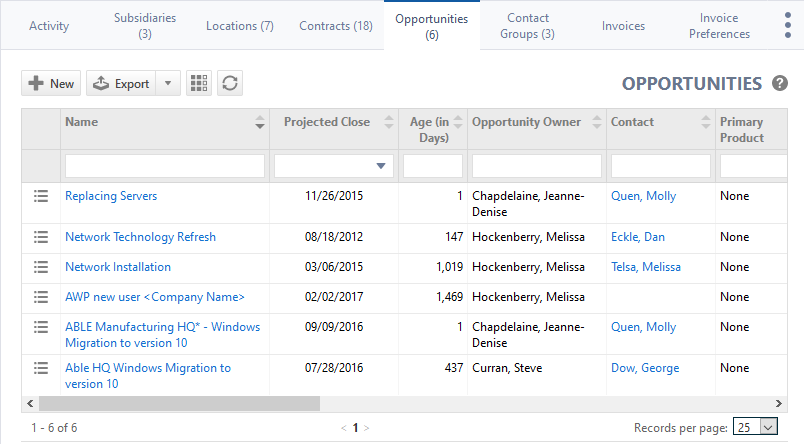The image size is (804, 444).
Task: Toggle sort on Age (in Days) column
Action: [x=457, y=123]
